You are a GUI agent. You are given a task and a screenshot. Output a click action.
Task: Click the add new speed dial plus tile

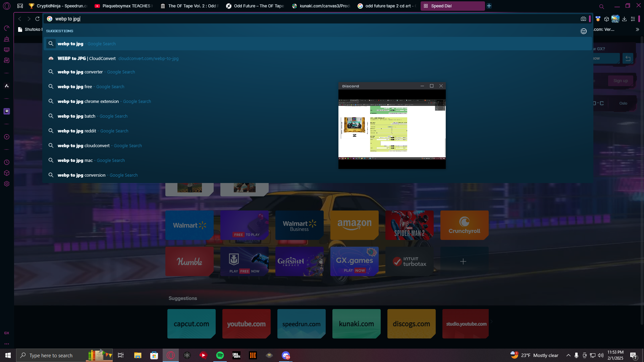tap(463, 261)
